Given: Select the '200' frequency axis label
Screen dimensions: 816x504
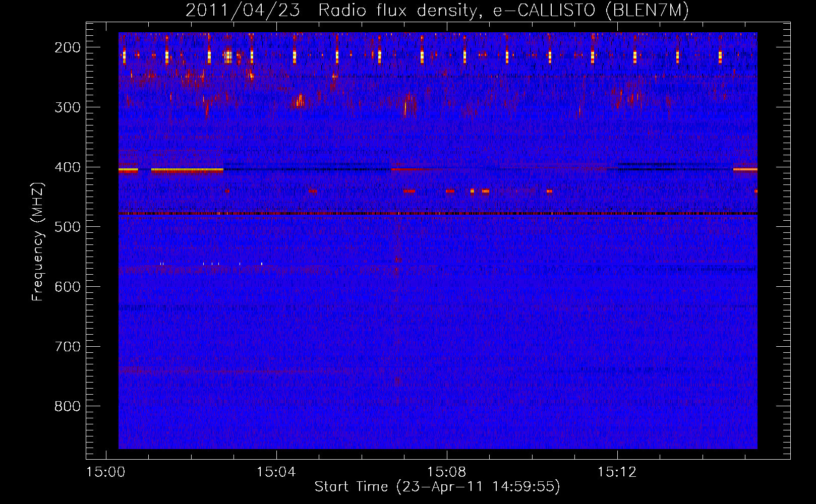Looking at the screenshot, I should click(x=68, y=47).
